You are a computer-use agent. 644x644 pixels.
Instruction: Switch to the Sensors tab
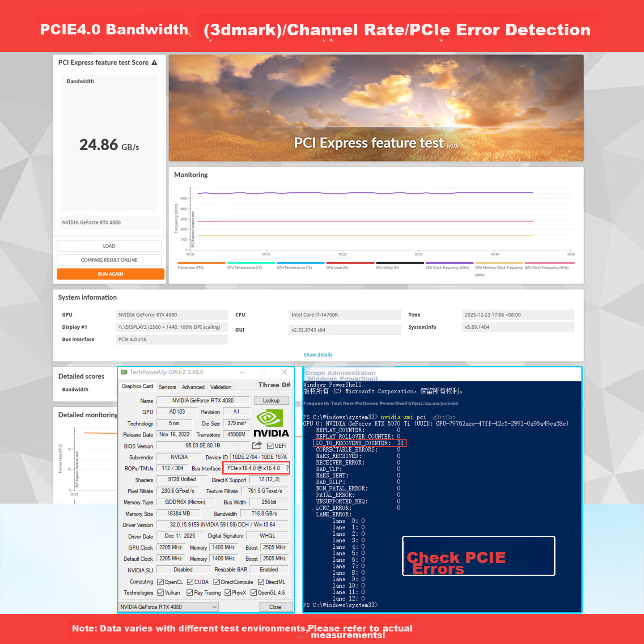[x=168, y=387]
